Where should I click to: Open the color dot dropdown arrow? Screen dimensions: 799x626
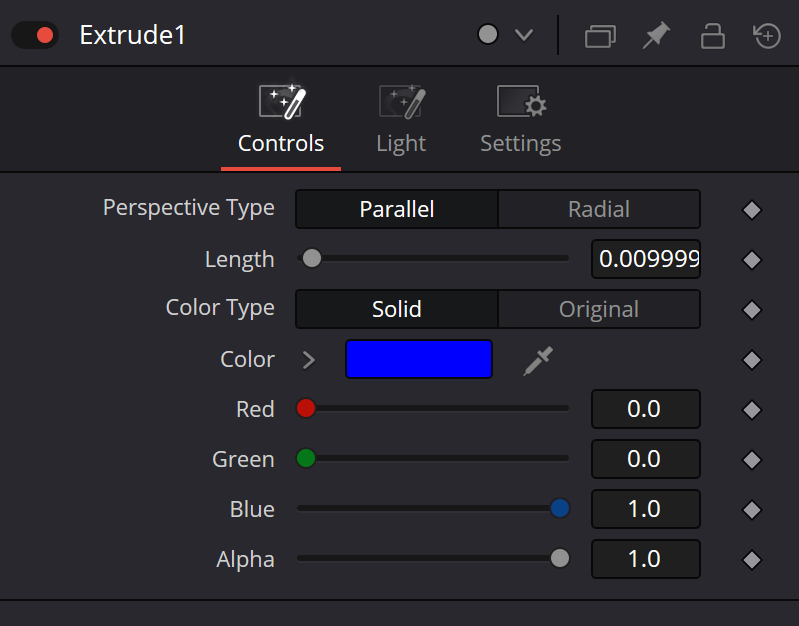(x=524, y=35)
